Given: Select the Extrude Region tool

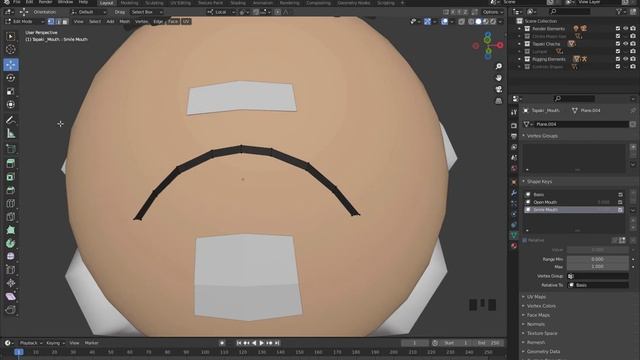Looking at the screenshot, I should point(11,164).
